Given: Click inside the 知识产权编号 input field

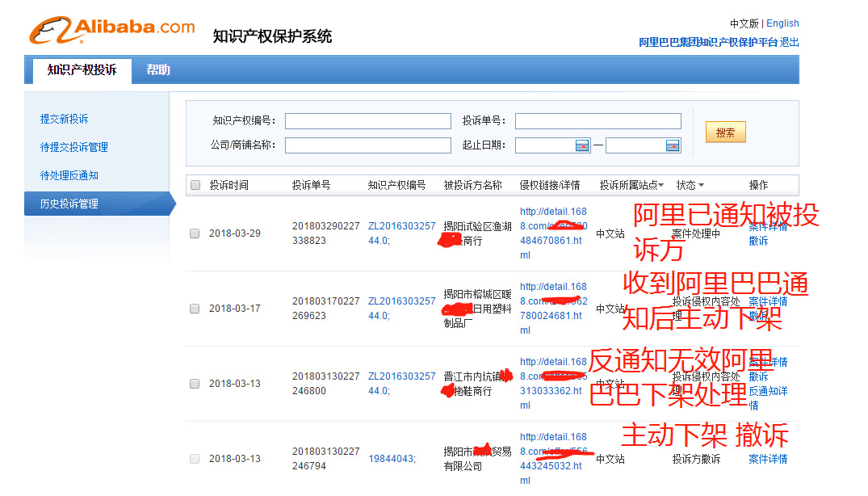Looking at the screenshot, I should tap(367, 121).
